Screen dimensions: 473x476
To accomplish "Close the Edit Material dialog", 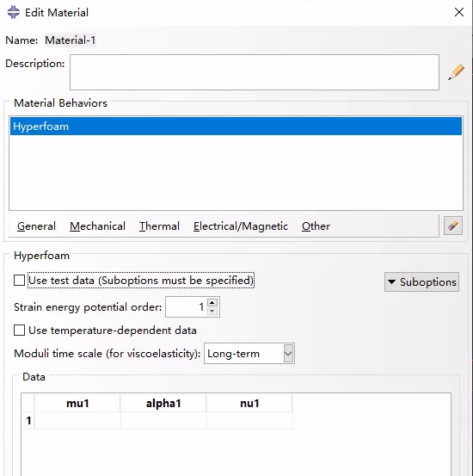I will point(459,12).
